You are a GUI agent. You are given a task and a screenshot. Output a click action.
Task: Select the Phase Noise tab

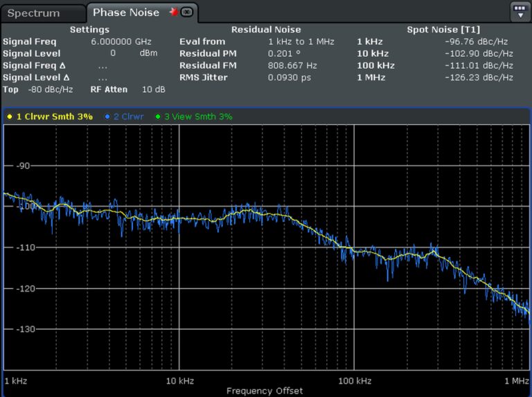(125, 12)
